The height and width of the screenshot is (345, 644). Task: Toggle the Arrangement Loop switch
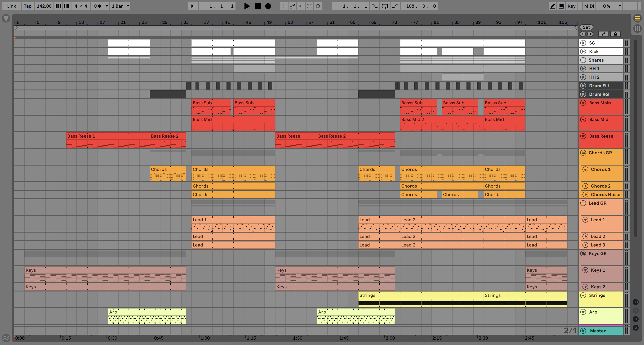(x=385, y=6)
